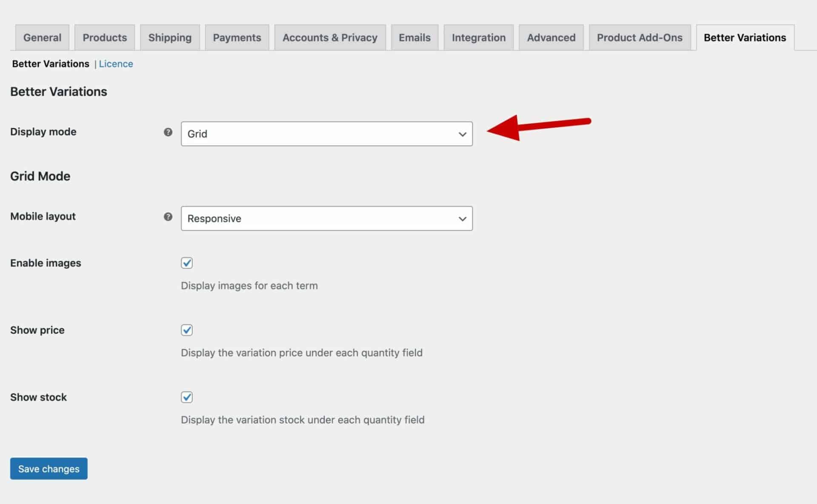The height and width of the screenshot is (504, 817).
Task: Select the Advanced tab
Action: point(551,37)
